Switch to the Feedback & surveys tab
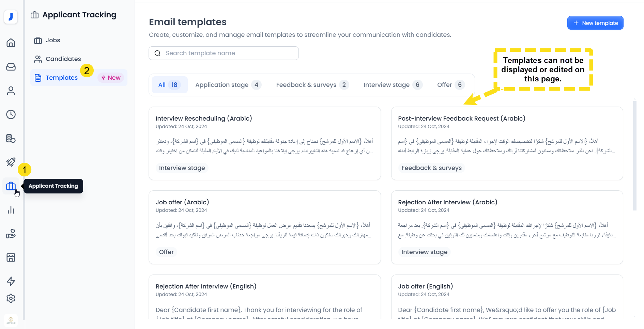This screenshot has height=329, width=644. click(x=312, y=85)
